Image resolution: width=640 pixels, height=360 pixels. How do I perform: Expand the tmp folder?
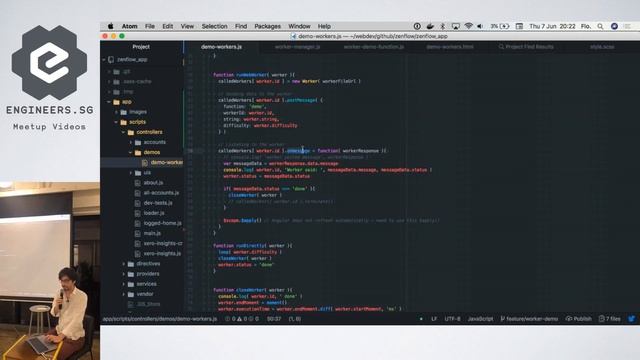(x=109, y=92)
